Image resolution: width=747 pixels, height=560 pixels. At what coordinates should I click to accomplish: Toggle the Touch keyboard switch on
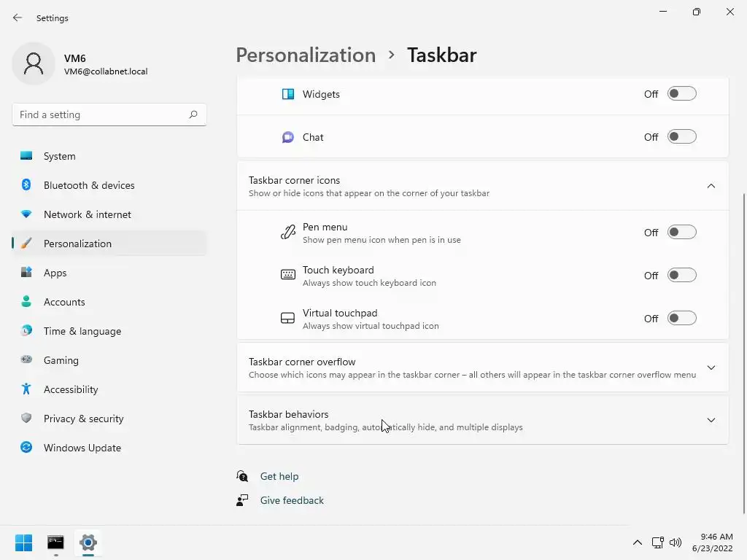tap(682, 276)
